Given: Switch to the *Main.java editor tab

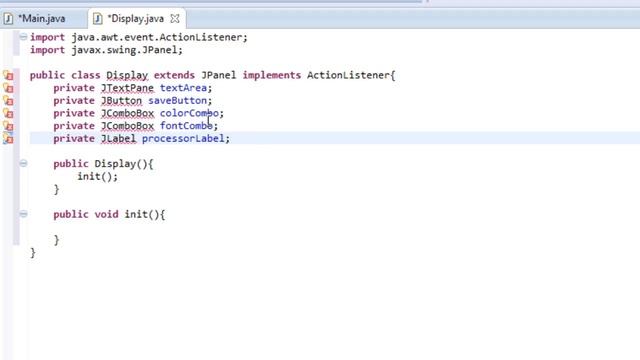Looking at the screenshot, I should click(42, 19).
